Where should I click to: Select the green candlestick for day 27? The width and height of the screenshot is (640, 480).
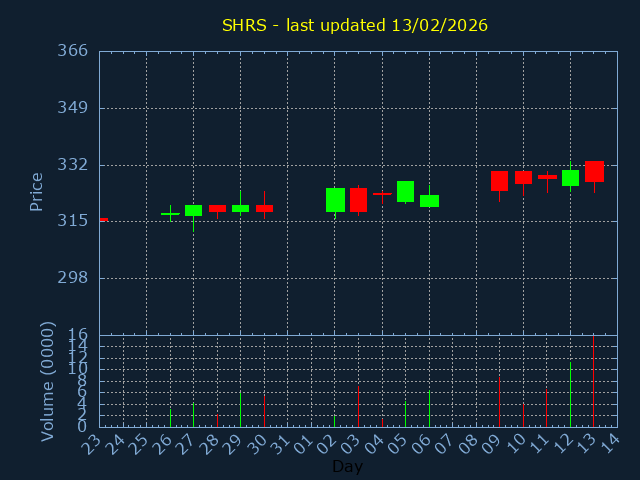tap(193, 211)
